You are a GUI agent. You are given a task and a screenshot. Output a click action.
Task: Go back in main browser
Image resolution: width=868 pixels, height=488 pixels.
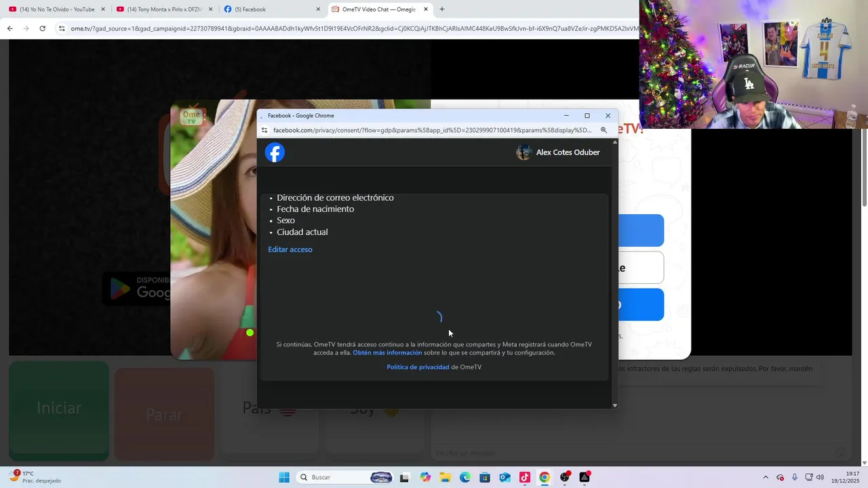coord(9,28)
